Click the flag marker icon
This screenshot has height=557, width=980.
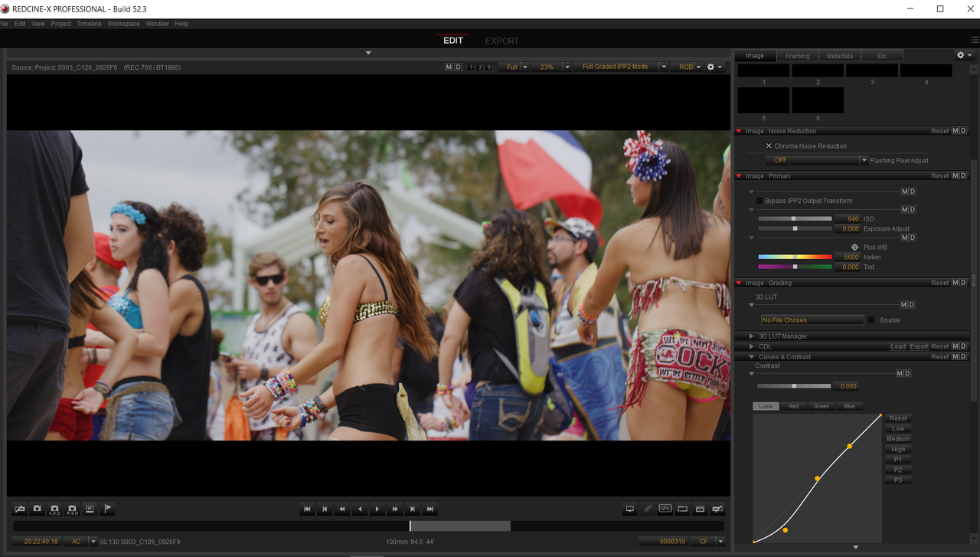click(107, 509)
